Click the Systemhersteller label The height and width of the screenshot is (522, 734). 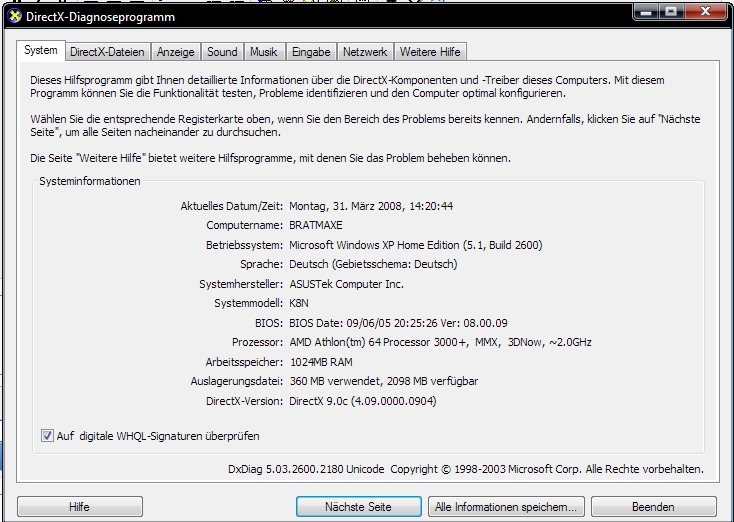point(241,284)
